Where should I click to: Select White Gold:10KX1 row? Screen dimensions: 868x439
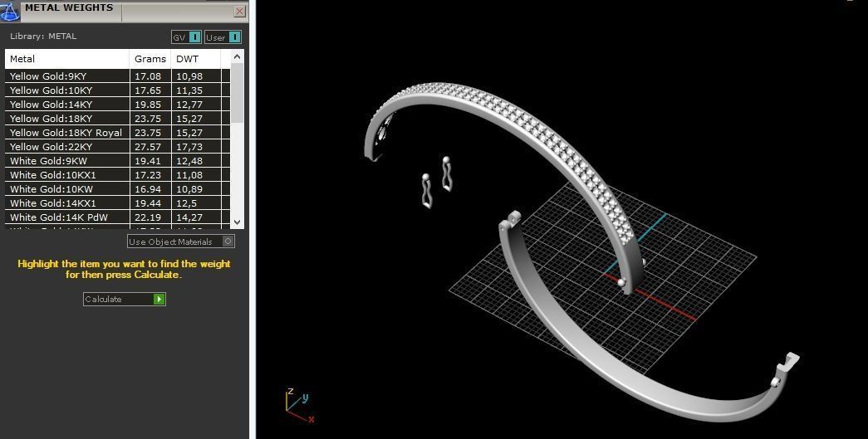coord(117,175)
